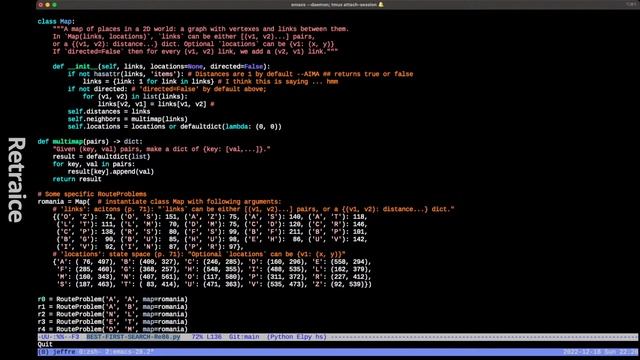Click "result[key].append(val)" line
This screenshot has height=360, width=640.
coord(111,172)
